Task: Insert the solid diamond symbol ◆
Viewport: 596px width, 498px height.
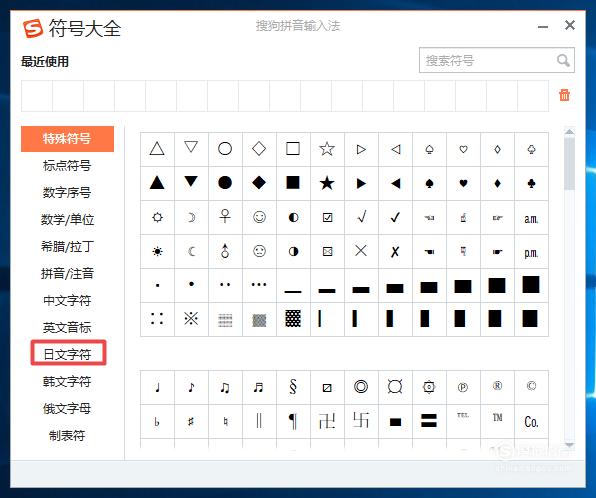Action: click(x=259, y=183)
